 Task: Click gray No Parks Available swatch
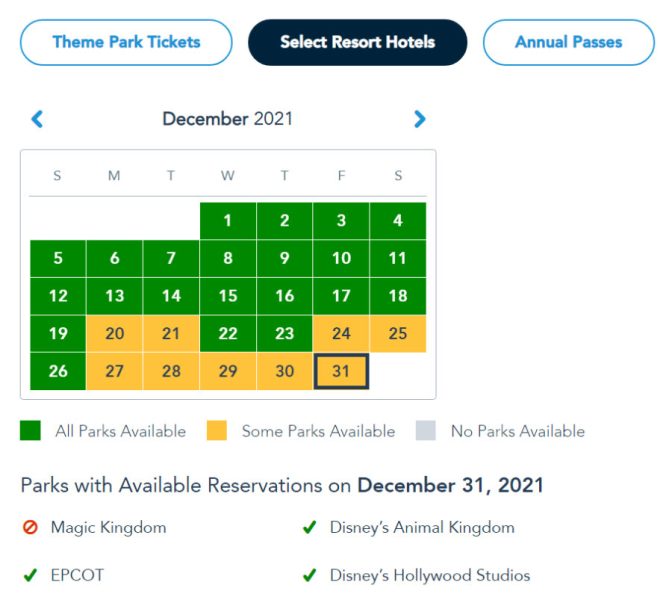[x=427, y=431]
